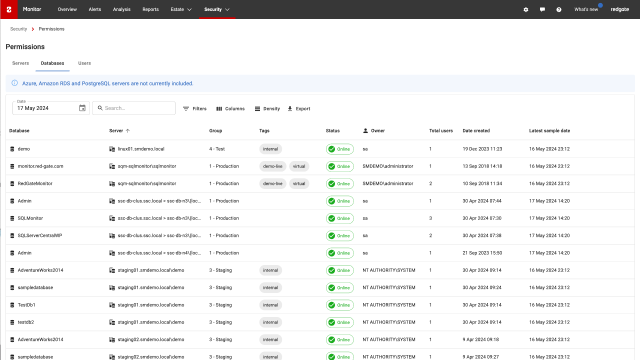Click the Density icon

tap(257, 109)
